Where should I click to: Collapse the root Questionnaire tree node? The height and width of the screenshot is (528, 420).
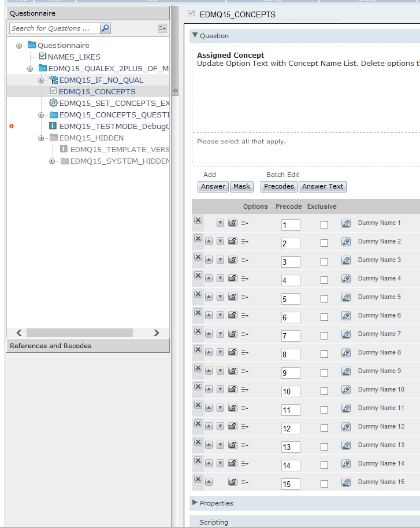[19, 46]
